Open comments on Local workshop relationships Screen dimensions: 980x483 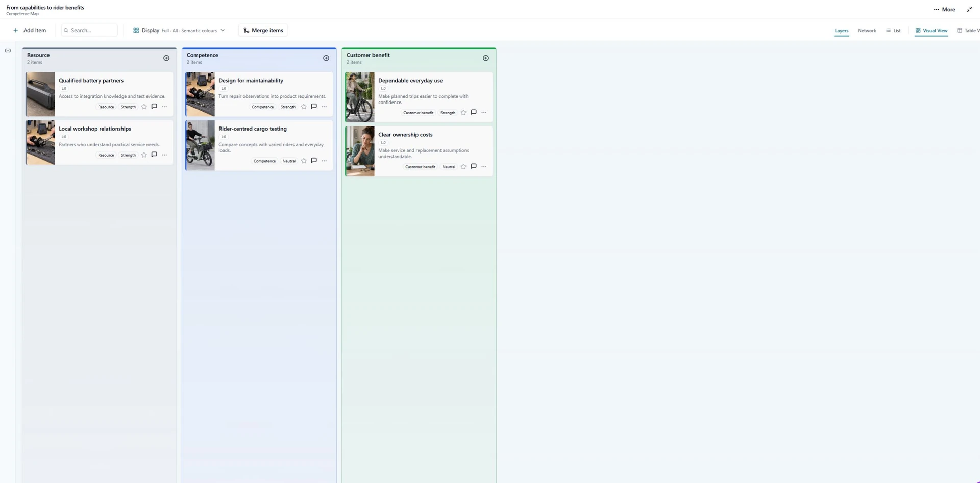154,155
